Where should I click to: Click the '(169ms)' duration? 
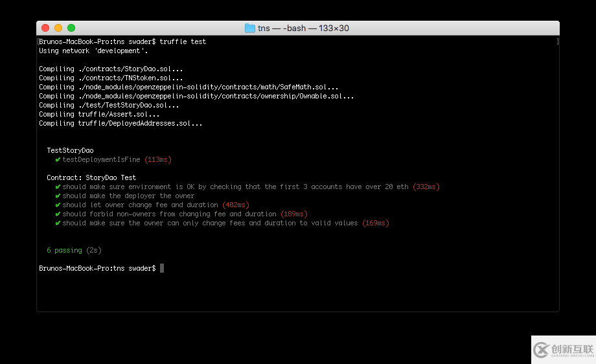376,223
